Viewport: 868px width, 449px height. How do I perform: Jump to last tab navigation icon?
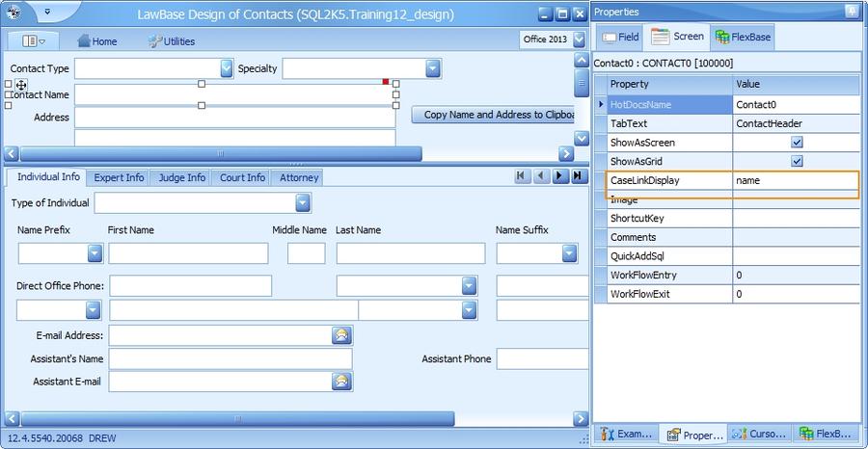(x=578, y=175)
